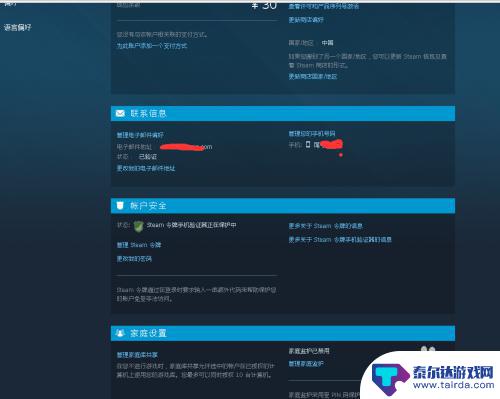
Task: Open the 管理您的手机号码 link
Action: tap(312, 134)
